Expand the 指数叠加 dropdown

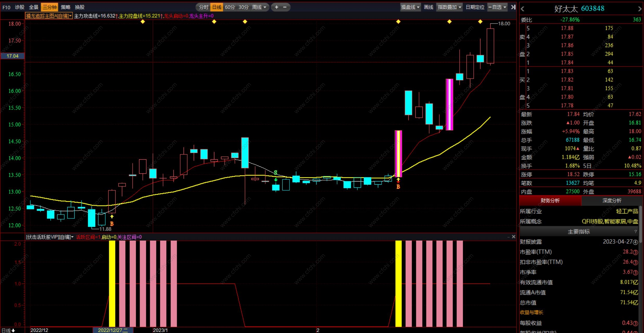point(449,7)
